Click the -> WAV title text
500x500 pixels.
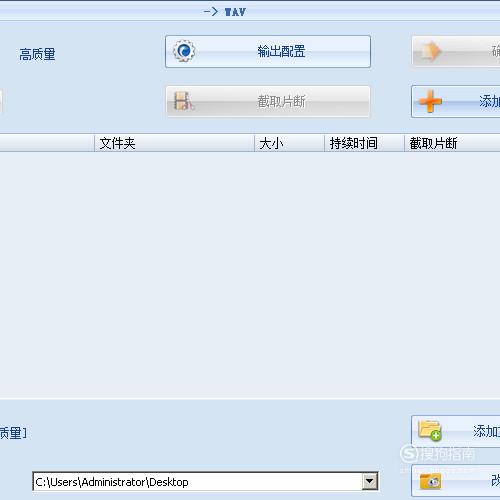pos(225,12)
